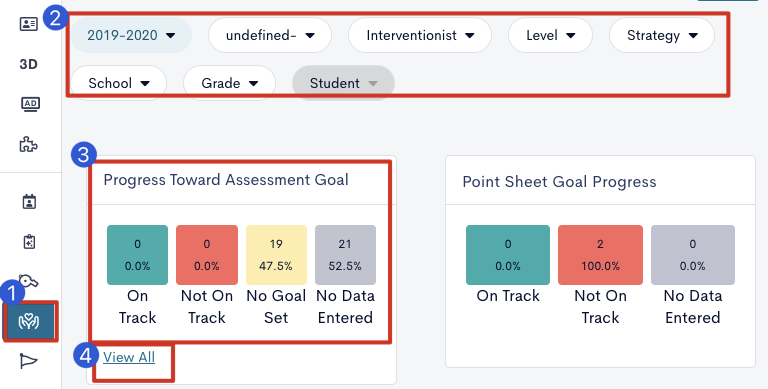Select the 3D sidebar item
768x389 pixels.
tap(28, 64)
